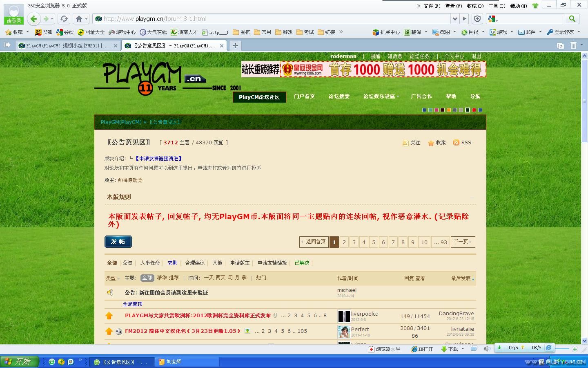Filter threads by 已解决 category
The width and height of the screenshot is (588, 368).
tap(302, 263)
